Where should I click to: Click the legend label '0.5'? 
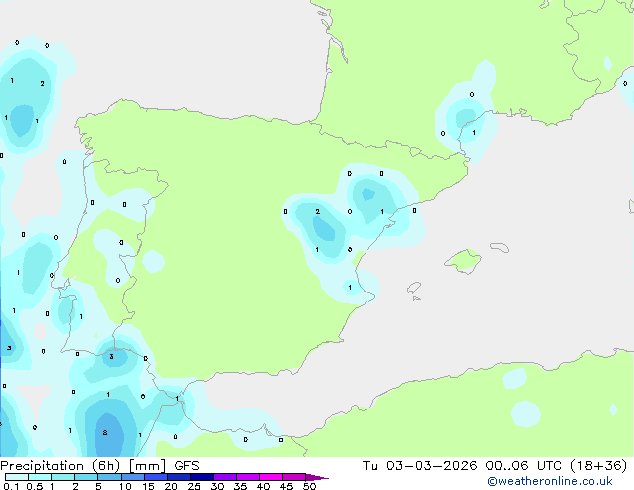coord(35,486)
